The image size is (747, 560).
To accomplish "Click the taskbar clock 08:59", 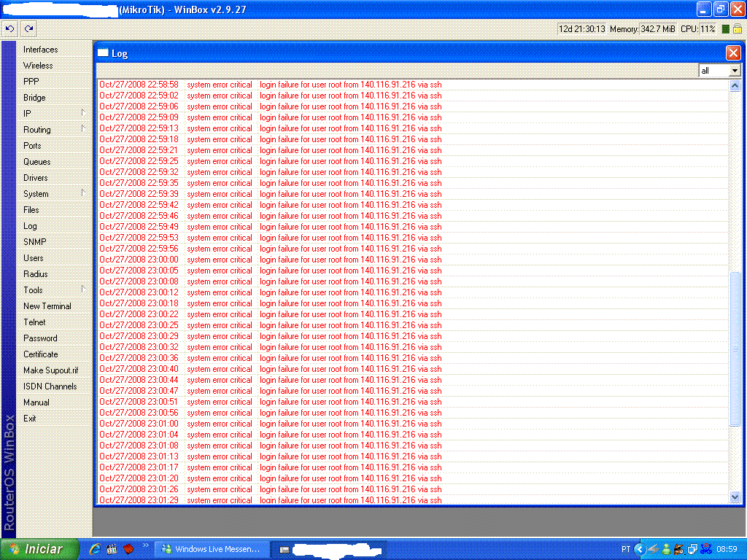I will click(x=727, y=549).
